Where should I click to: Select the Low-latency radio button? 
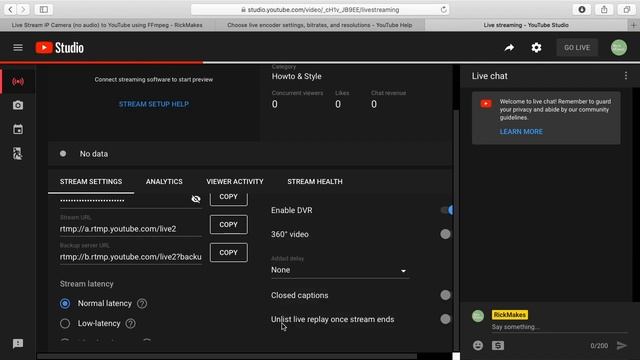tap(65, 323)
